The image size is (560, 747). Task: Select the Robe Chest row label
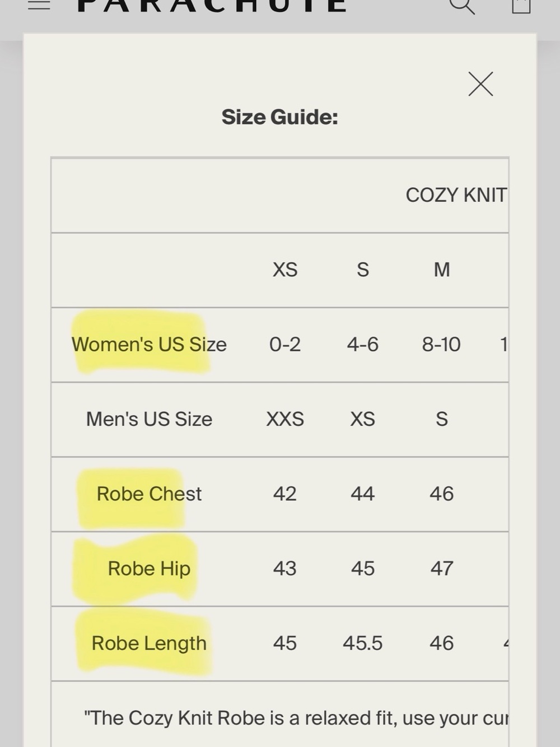point(149,494)
